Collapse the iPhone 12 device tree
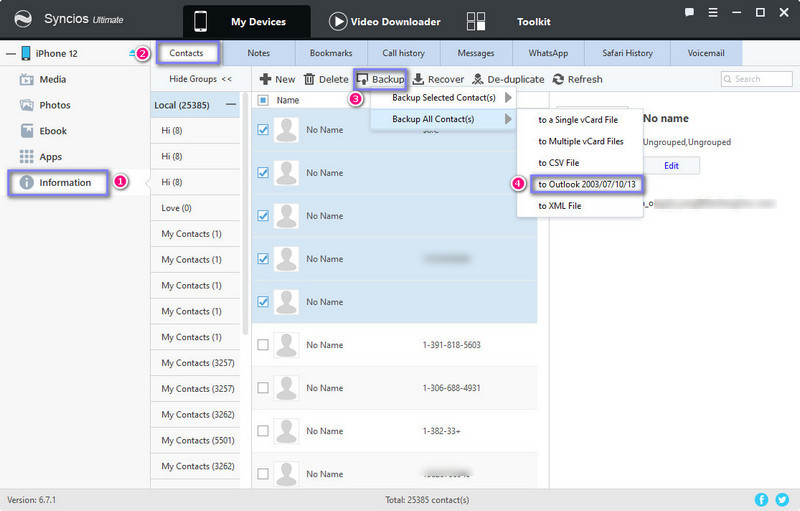Viewport: 800px width, 511px height. (x=10, y=54)
